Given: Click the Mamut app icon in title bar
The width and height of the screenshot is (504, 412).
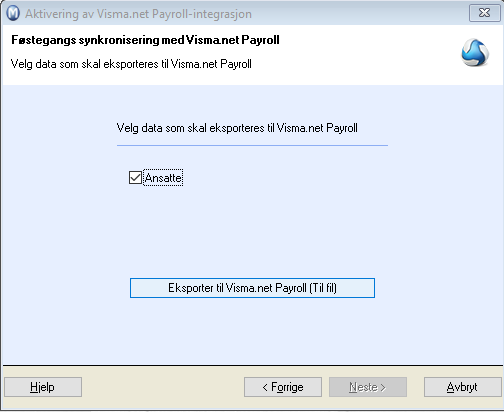Looking at the screenshot, I should pyautogui.click(x=13, y=14).
